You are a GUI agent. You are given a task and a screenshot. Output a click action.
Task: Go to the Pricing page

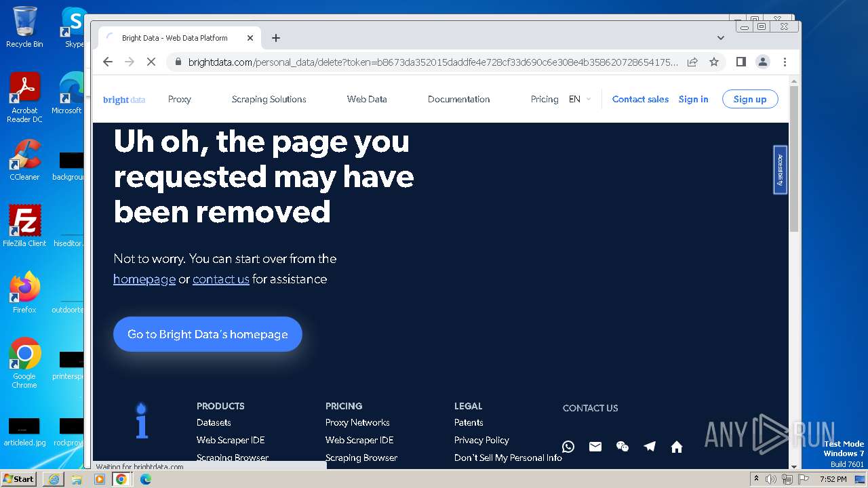545,99
